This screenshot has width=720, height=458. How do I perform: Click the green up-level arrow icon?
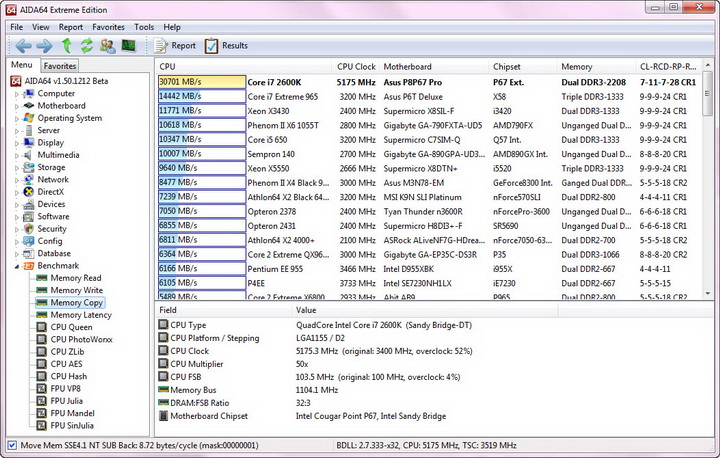[67, 45]
